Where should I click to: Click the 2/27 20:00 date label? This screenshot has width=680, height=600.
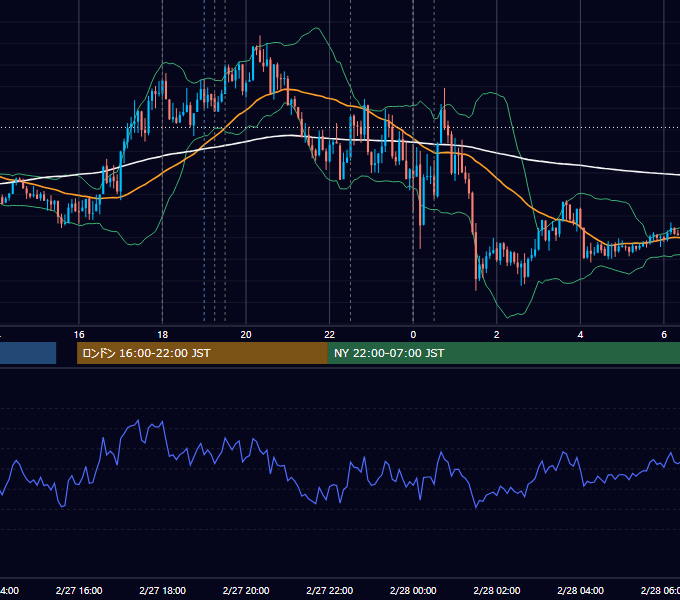coord(246,590)
